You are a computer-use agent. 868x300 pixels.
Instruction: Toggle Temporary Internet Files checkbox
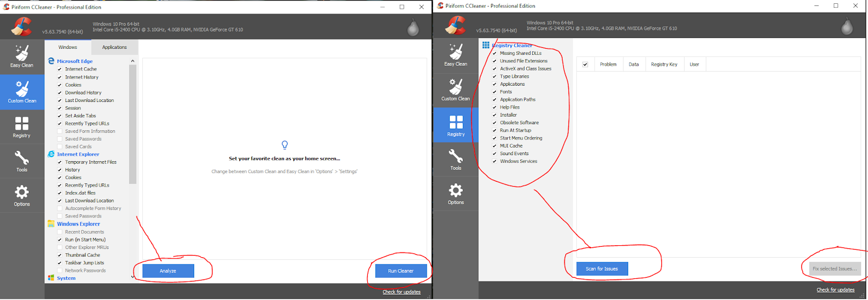point(60,162)
